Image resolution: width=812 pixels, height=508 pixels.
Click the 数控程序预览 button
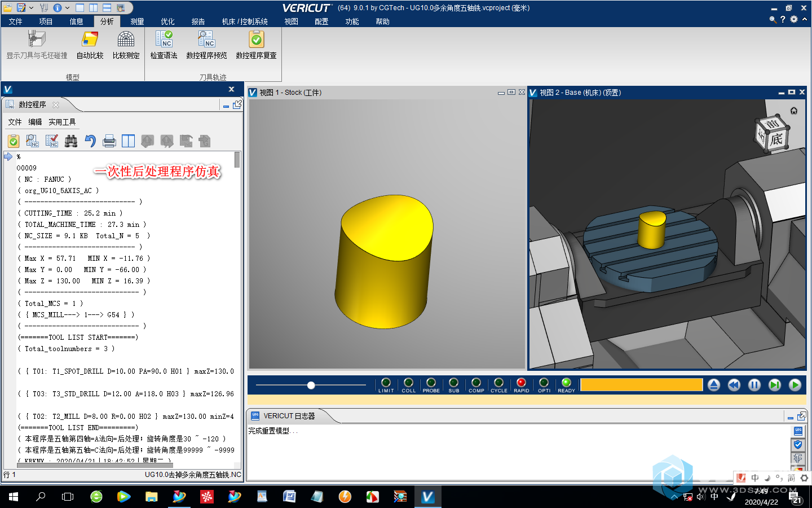coord(206,45)
